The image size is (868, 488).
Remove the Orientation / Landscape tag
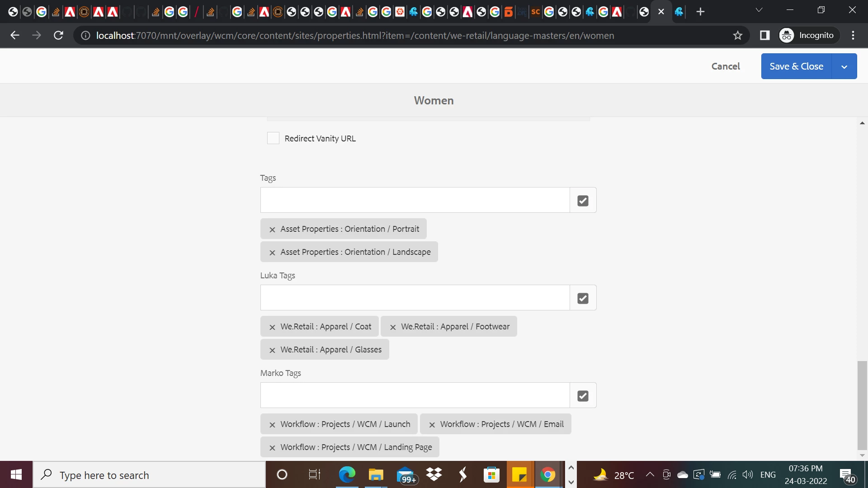click(x=272, y=253)
